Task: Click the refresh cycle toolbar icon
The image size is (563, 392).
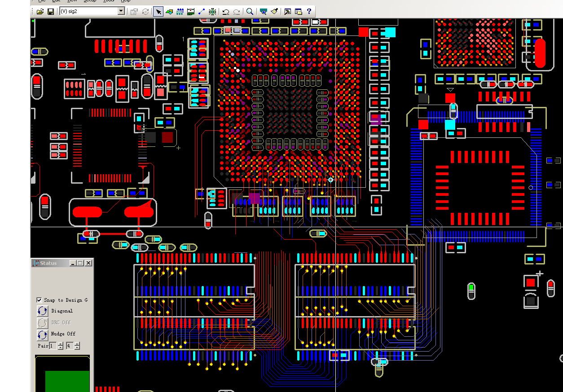Action: pos(145,12)
